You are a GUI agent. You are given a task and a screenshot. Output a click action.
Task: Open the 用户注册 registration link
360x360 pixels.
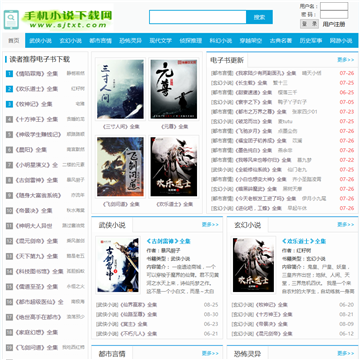pos(334,24)
